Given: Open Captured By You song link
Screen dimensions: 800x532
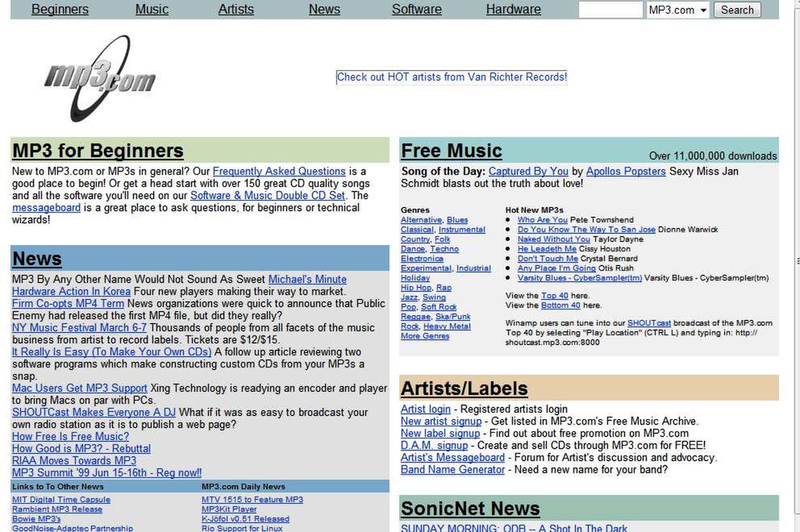Looking at the screenshot, I should [x=528, y=172].
